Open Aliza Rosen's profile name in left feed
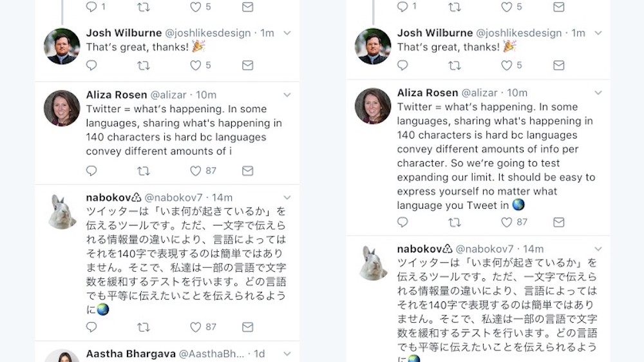The height and width of the screenshot is (362, 644). click(x=117, y=95)
